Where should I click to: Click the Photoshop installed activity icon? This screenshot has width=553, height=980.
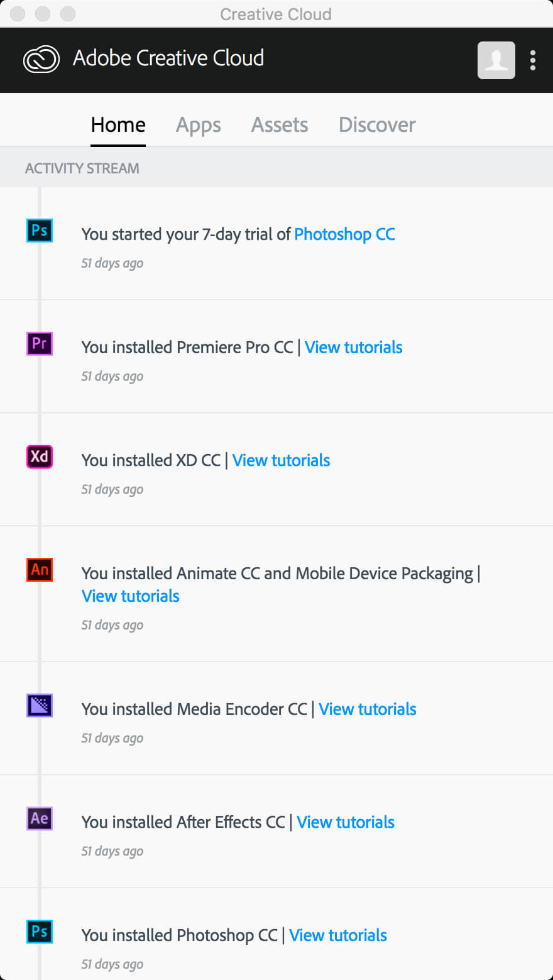[40, 932]
